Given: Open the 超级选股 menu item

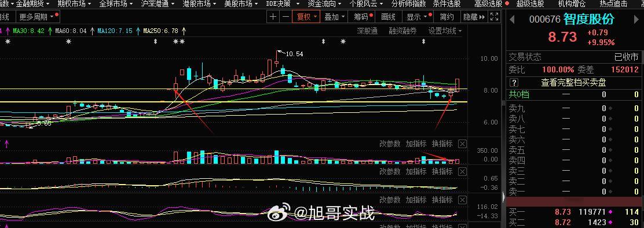Looking at the screenshot, I should pos(530,4).
